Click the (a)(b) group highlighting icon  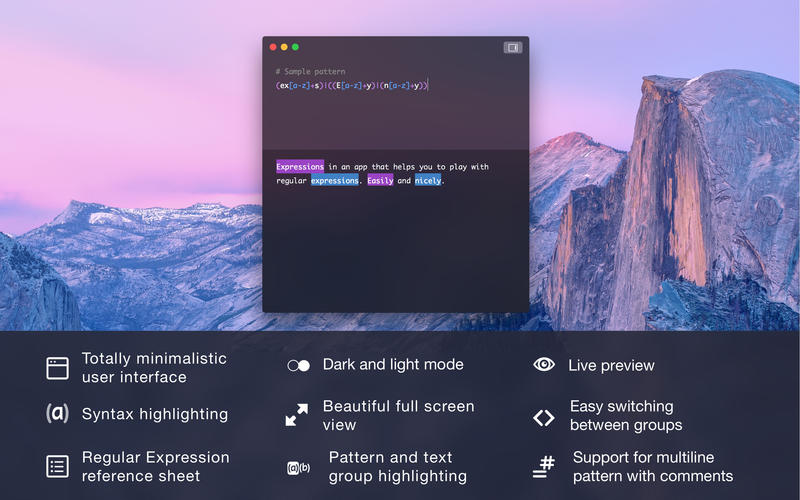point(298,467)
